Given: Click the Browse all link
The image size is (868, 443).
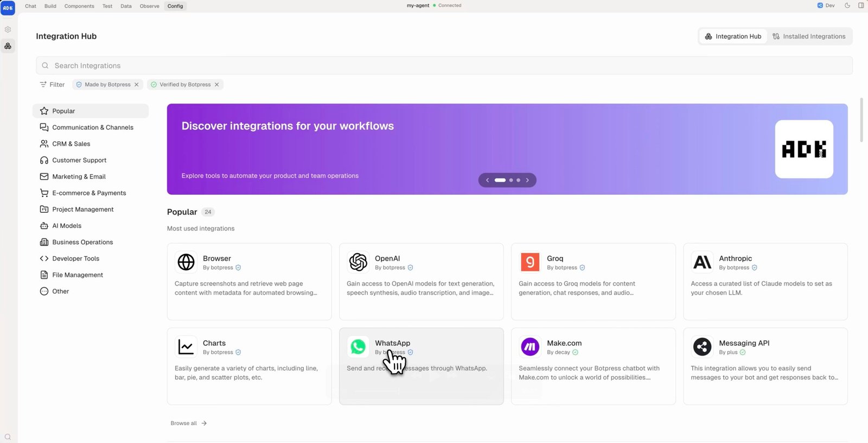Looking at the screenshot, I should pyautogui.click(x=188, y=423).
